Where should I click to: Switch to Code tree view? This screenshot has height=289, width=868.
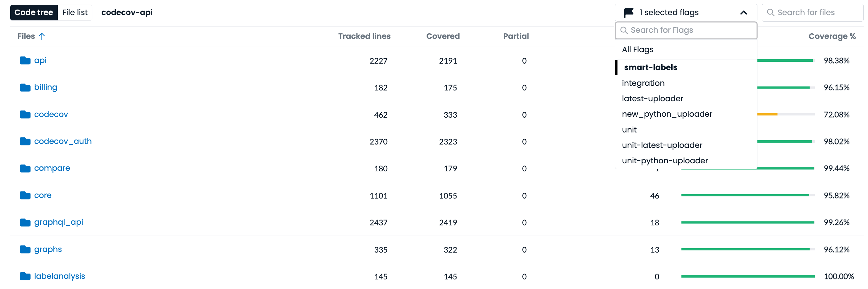tap(34, 13)
